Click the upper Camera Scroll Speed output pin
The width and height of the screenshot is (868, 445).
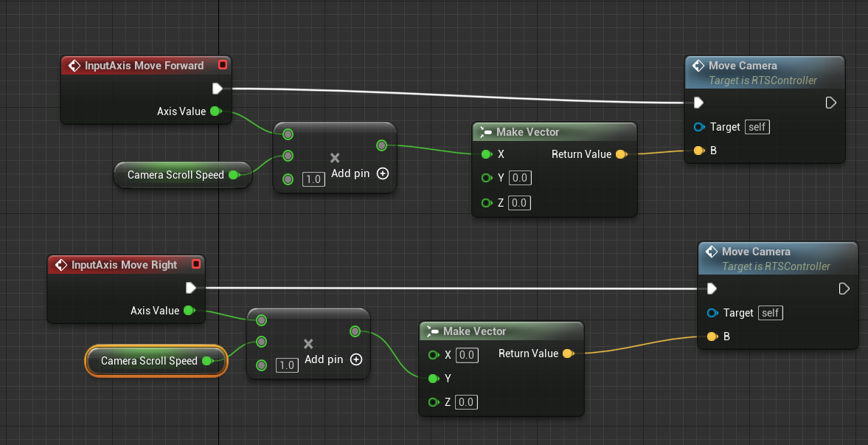click(x=234, y=175)
